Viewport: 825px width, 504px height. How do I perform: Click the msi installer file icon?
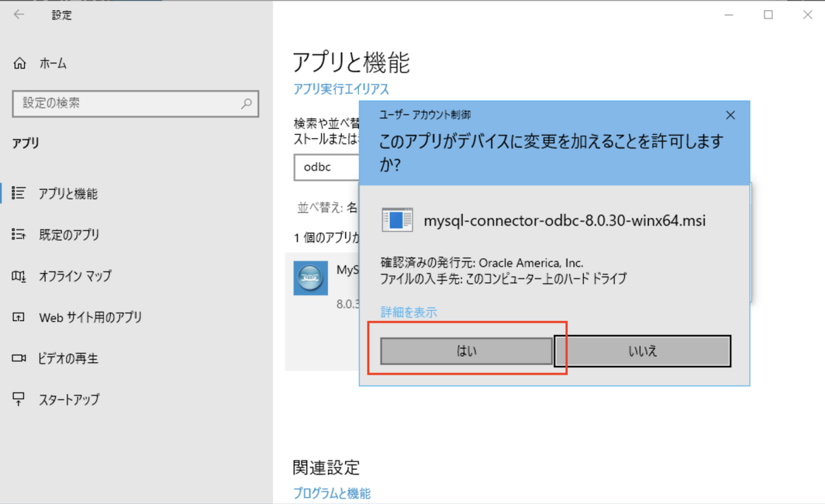397,220
